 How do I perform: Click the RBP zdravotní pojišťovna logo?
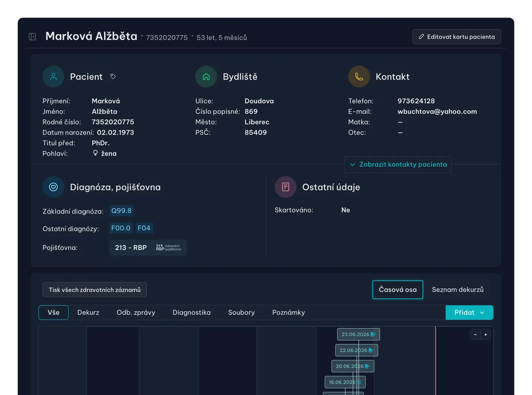168,247
